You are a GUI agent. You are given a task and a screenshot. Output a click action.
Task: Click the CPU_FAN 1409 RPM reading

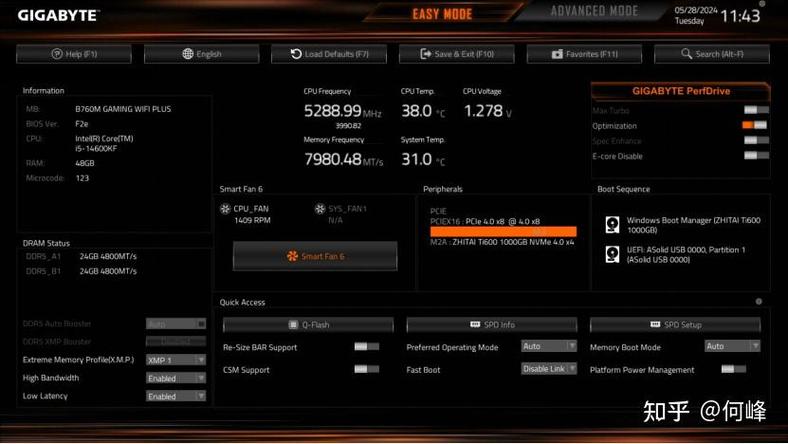point(252,220)
